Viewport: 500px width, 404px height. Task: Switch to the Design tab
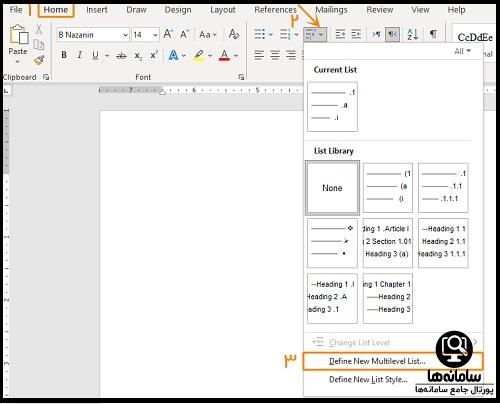tap(178, 10)
